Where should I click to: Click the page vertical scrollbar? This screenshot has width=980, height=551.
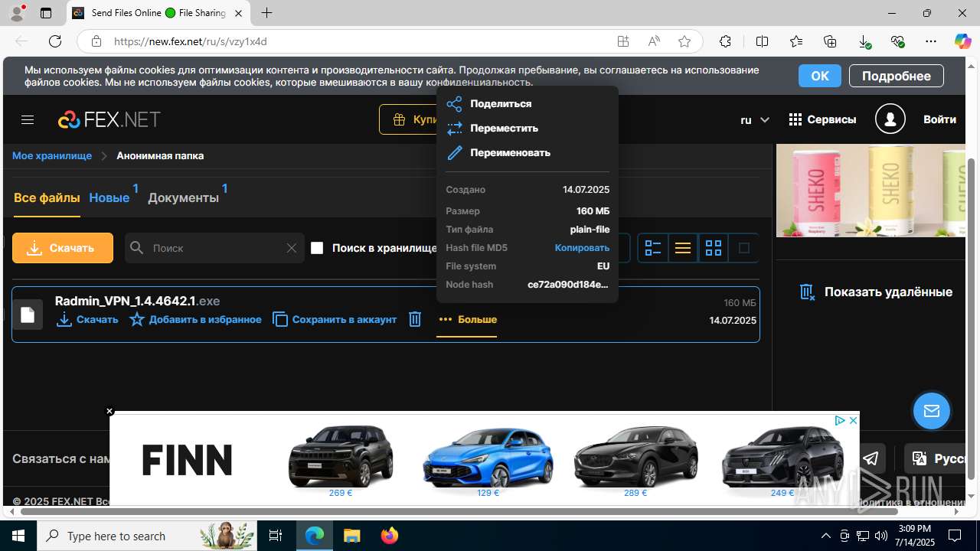[x=972, y=319]
